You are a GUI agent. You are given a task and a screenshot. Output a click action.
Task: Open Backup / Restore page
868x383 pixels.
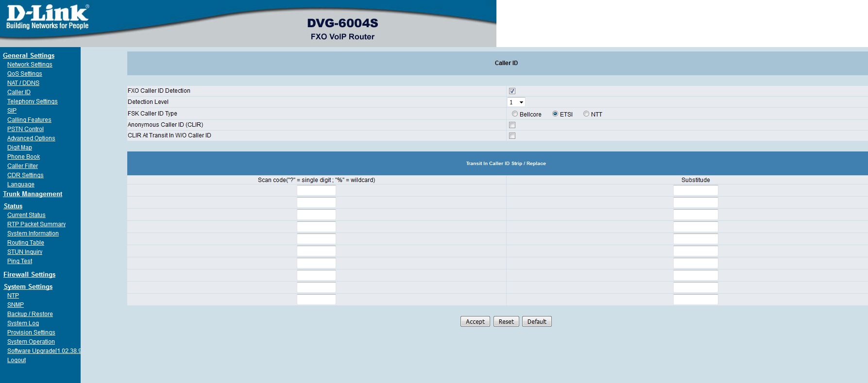(x=30, y=314)
